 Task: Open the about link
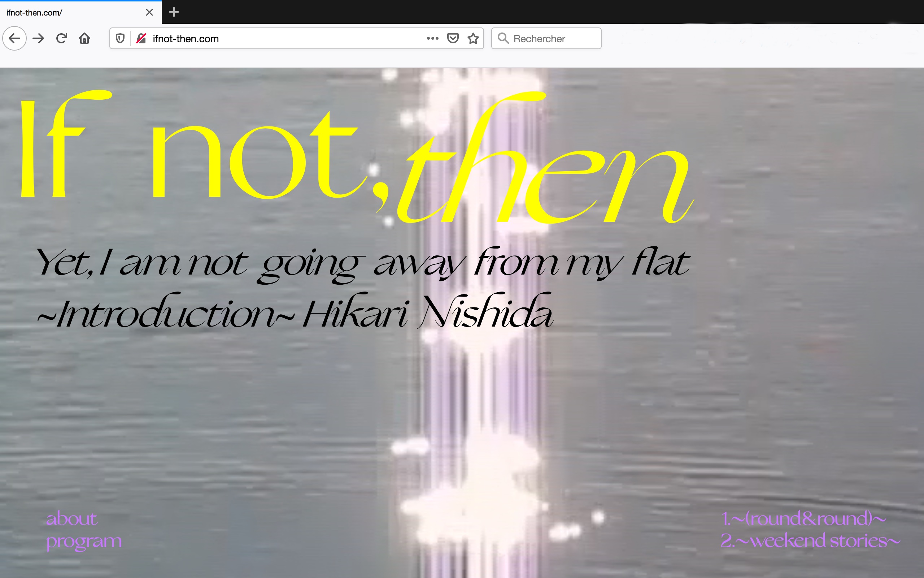pyautogui.click(x=72, y=519)
